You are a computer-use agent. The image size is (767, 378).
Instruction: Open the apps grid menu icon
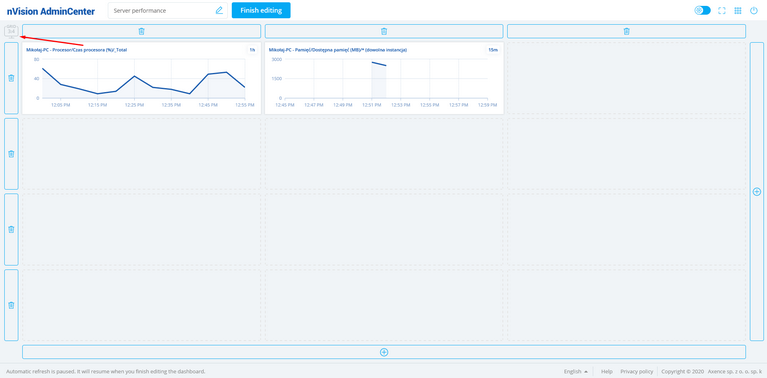pyautogui.click(x=738, y=10)
